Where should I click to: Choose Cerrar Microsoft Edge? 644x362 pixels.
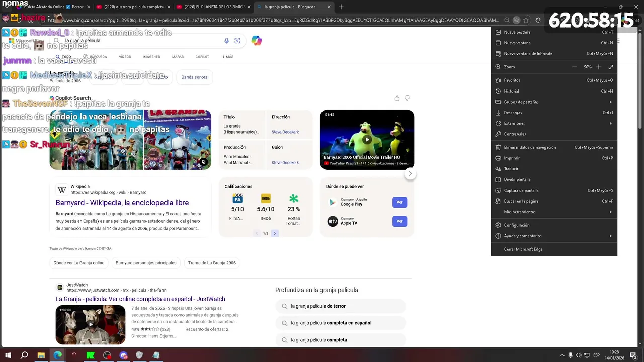(554, 249)
